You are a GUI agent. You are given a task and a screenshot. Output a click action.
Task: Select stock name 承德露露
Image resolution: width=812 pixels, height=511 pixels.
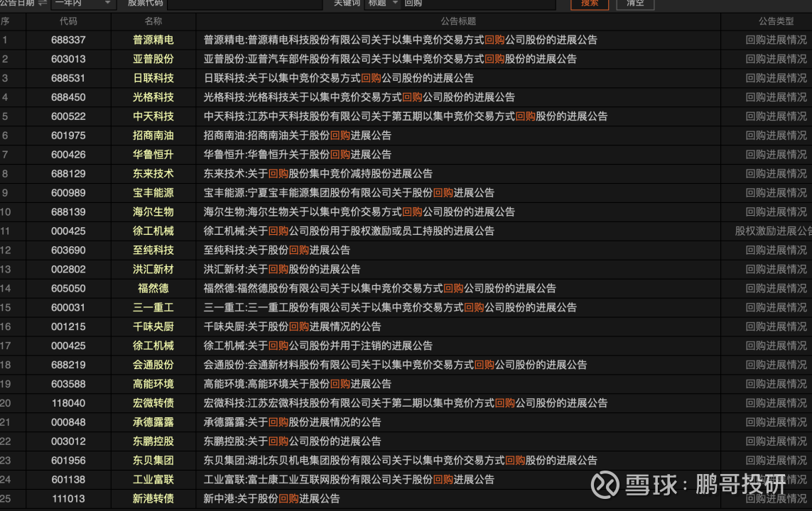click(153, 422)
